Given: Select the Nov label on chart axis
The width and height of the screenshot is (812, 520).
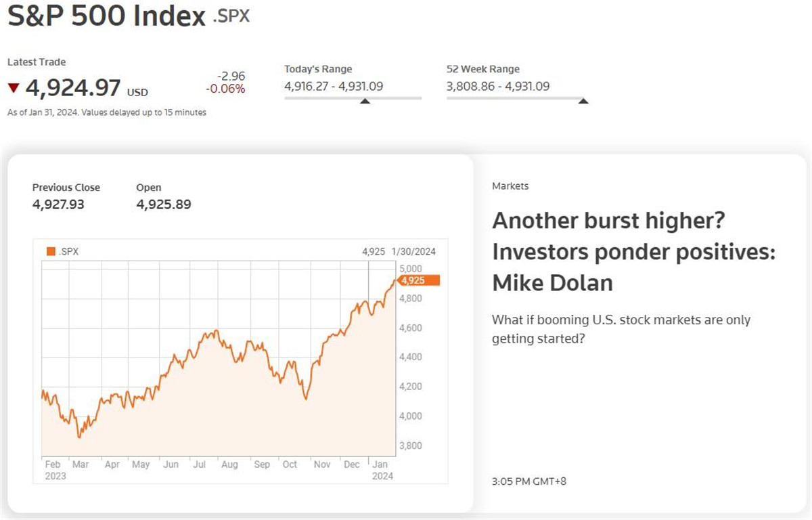Looking at the screenshot, I should (322, 464).
